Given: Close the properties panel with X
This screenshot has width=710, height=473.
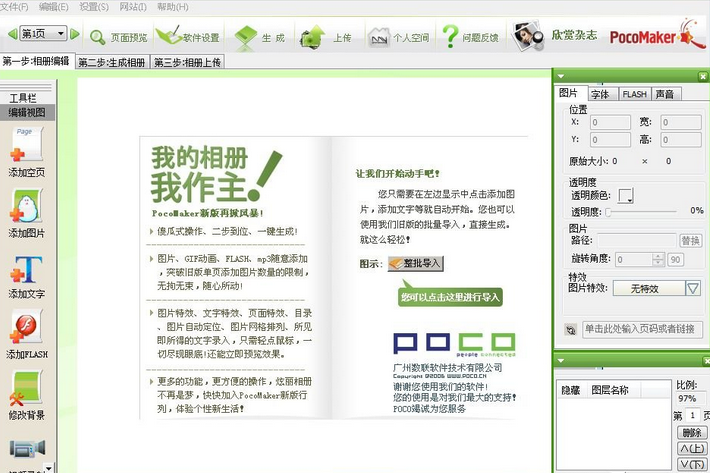Looking at the screenshot, I should (703, 76).
